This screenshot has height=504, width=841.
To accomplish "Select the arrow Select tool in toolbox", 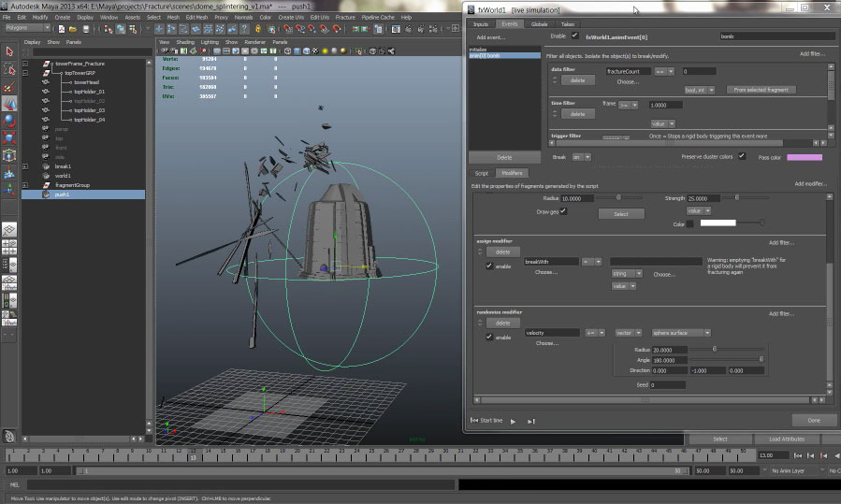I will (x=9, y=51).
